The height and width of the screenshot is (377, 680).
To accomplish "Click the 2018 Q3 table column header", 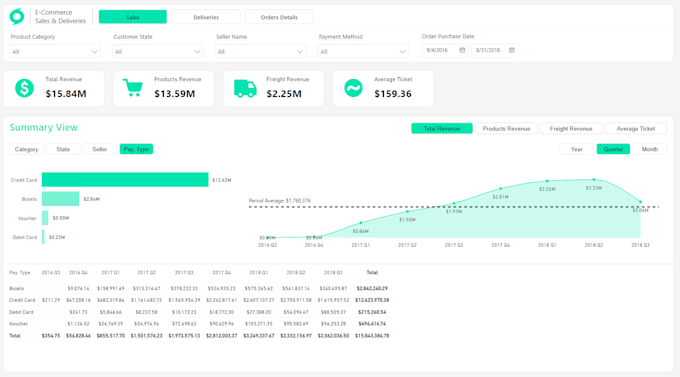I will coord(333,272).
